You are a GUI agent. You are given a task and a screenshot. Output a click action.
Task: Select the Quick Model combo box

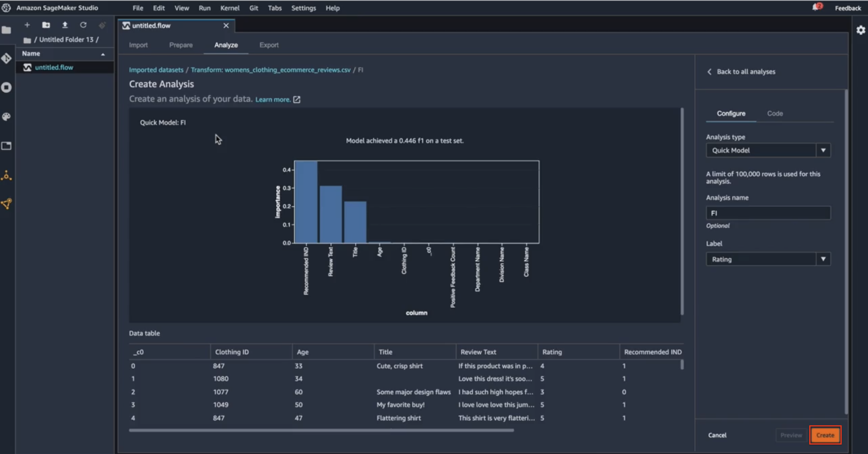point(768,151)
